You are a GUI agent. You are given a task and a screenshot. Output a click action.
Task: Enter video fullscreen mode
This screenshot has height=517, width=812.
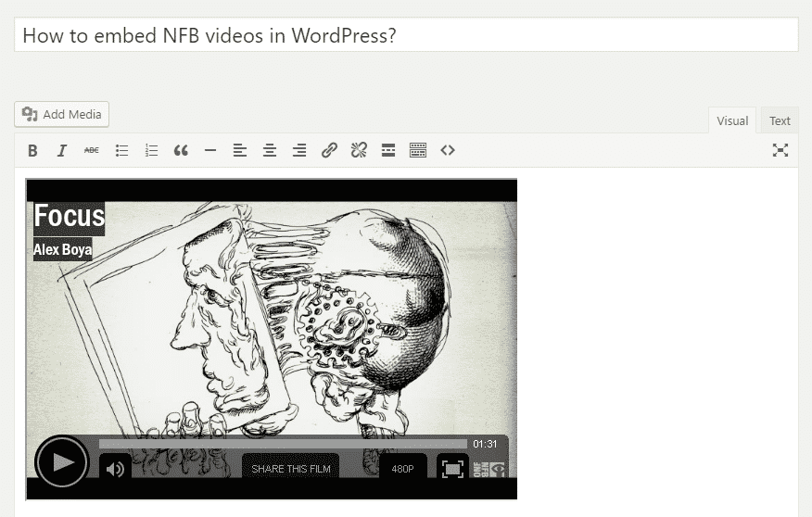(452, 468)
